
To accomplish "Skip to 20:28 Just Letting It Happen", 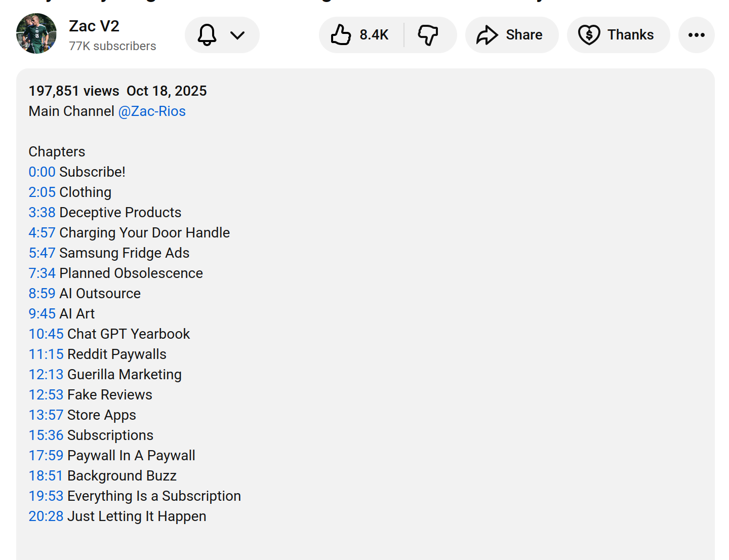I will click(x=46, y=516).
